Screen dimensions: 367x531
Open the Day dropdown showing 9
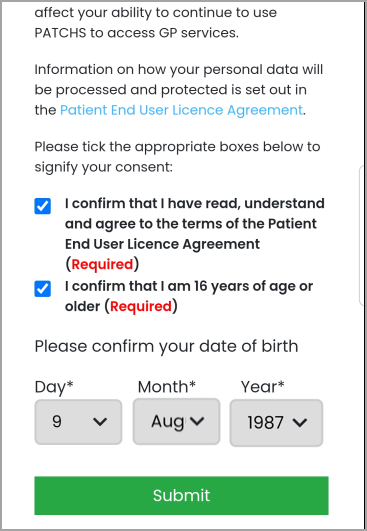[78, 422]
